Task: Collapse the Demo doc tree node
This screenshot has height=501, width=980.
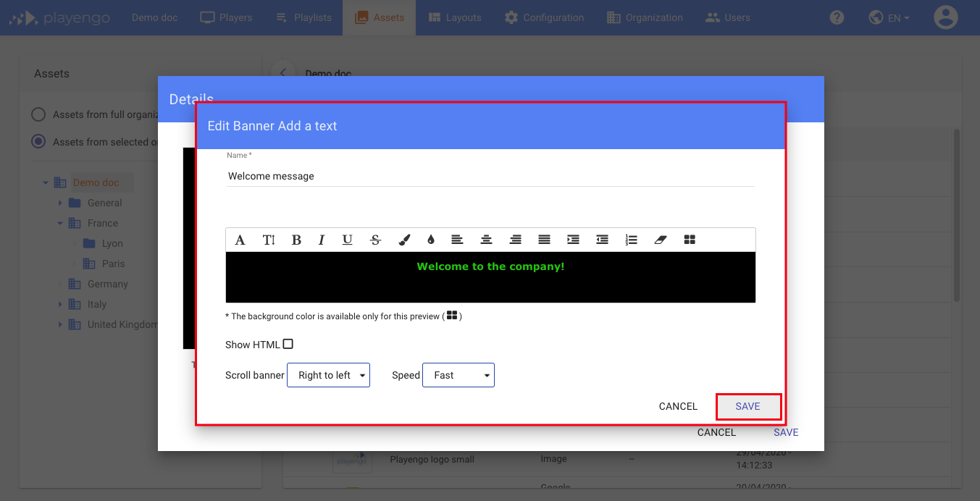Action: click(x=46, y=183)
